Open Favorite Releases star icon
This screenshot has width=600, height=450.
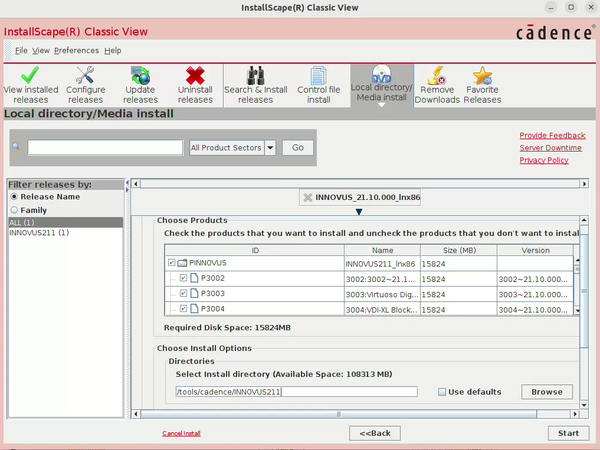[484, 77]
